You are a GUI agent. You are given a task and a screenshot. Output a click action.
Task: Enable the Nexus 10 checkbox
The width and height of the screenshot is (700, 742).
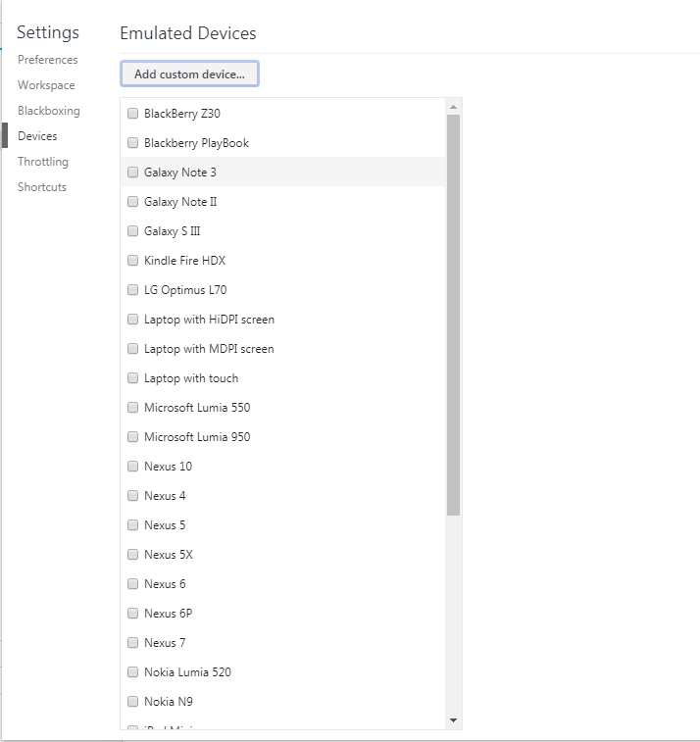click(133, 467)
